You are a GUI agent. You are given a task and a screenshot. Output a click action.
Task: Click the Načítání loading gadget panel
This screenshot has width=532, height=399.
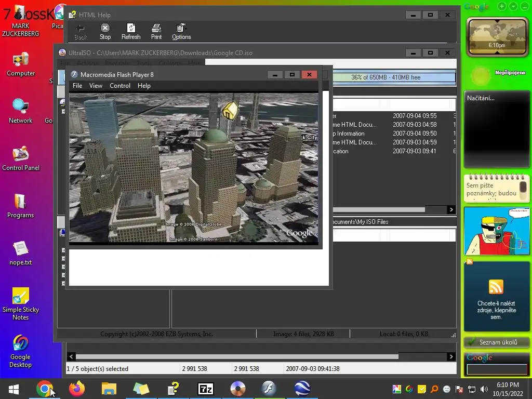[496, 129]
